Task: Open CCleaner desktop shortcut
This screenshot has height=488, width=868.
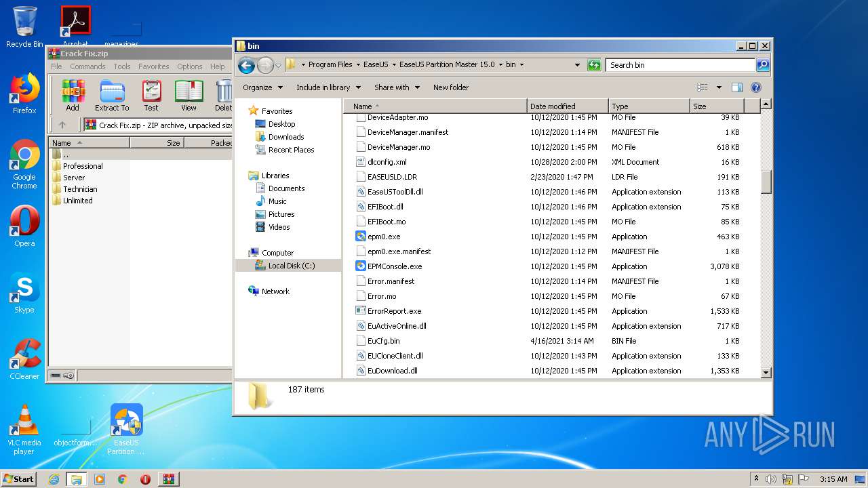Action: (24, 359)
